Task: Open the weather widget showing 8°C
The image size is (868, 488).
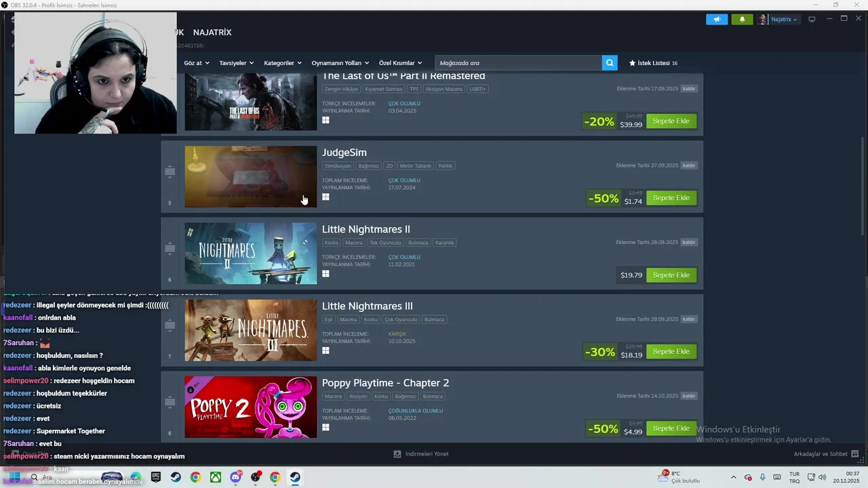Action: (678, 477)
